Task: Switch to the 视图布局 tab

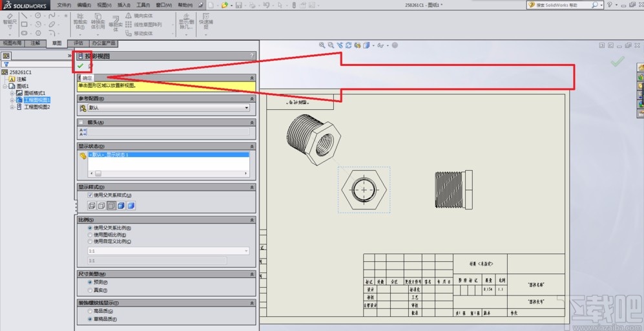Action: 12,43
